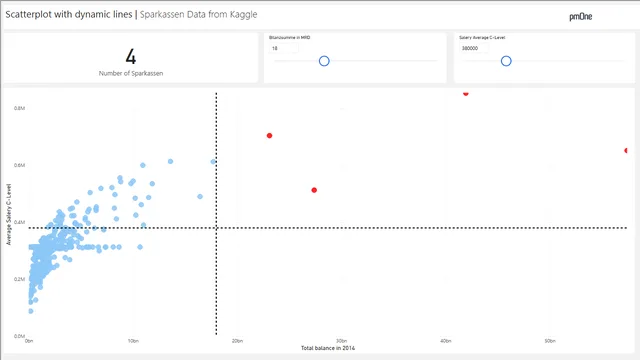Select the blue point near 16bn and 0.5M
640x360 pixels.
click(x=200, y=197)
